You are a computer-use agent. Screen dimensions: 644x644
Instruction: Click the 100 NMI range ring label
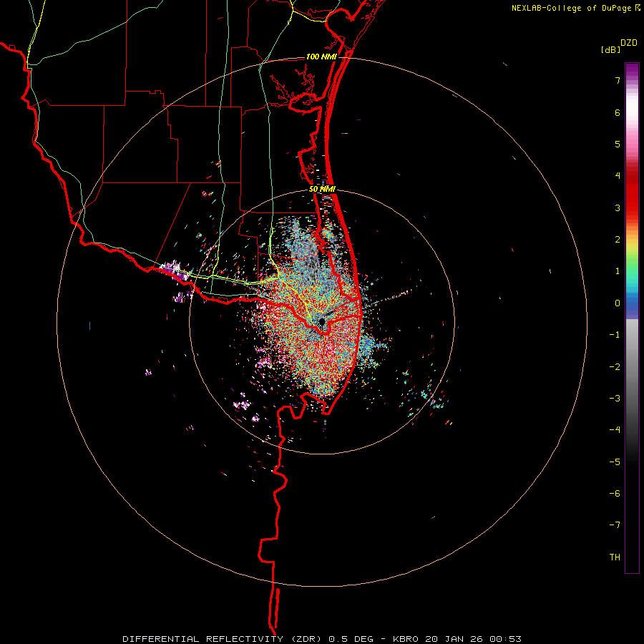click(x=321, y=57)
